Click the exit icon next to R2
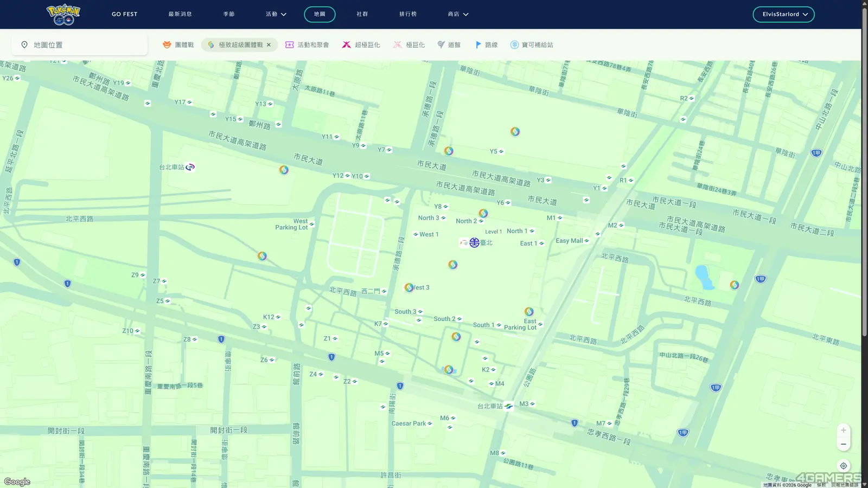Image resolution: width=868 pixels, height=488 pixels. click(691, 99)
